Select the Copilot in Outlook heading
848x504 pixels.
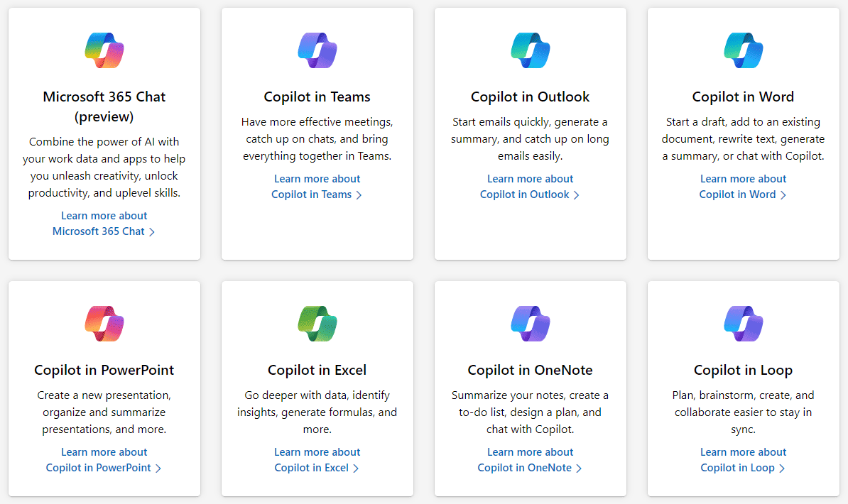(x=530, y=97)
